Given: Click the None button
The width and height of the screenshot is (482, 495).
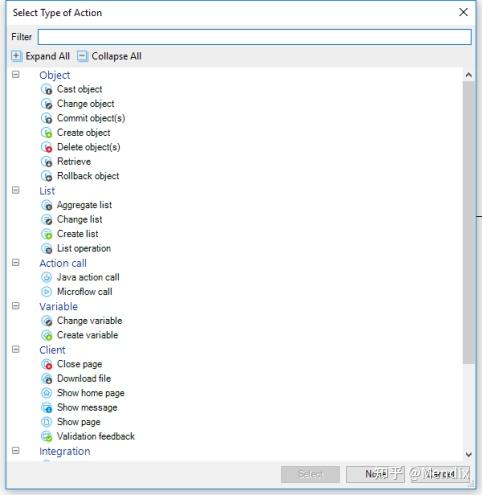Looking at the screenshot, I should coord(375,474).
